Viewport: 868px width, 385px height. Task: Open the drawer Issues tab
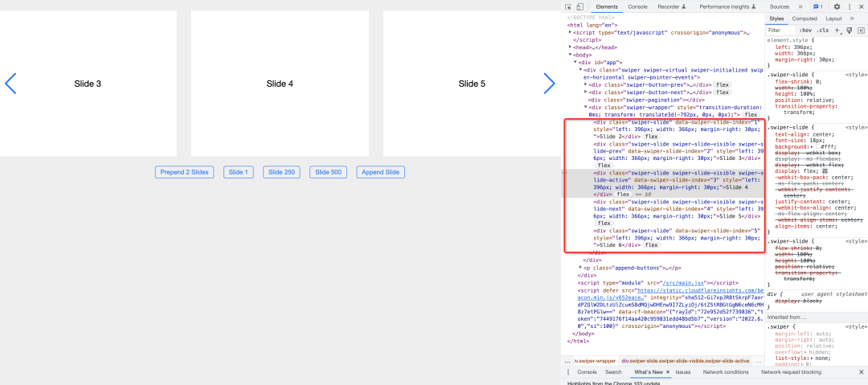682,371
